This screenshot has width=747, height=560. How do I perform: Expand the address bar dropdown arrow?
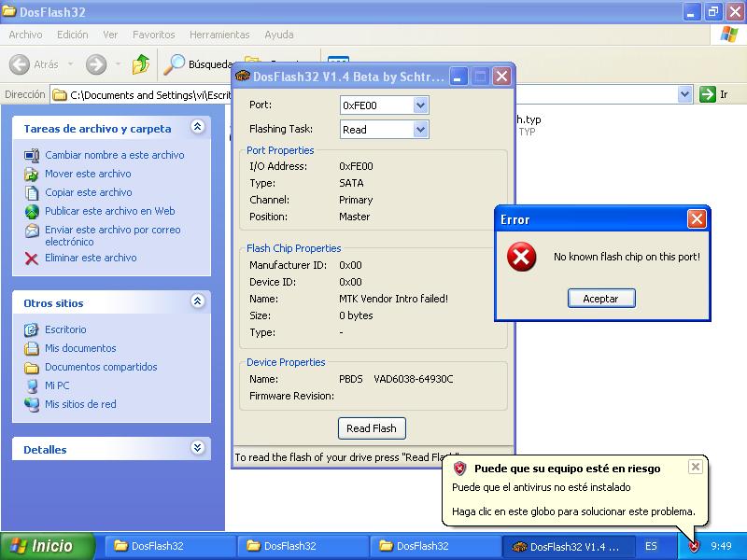point(684,94)
